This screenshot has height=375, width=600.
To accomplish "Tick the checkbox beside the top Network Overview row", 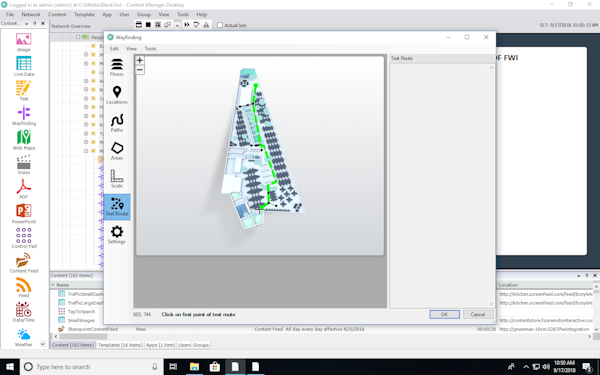I will pyautogui.click(x=78, y=37).
